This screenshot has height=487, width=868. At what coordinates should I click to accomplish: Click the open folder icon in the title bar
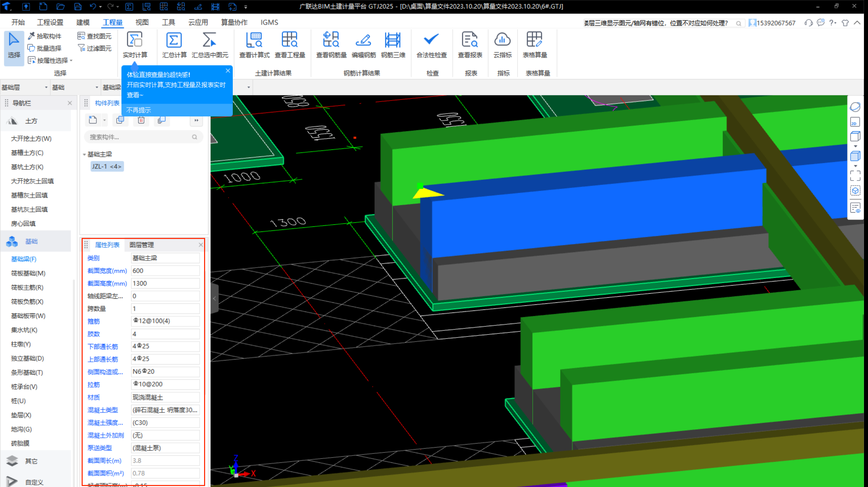coord(60,6)
